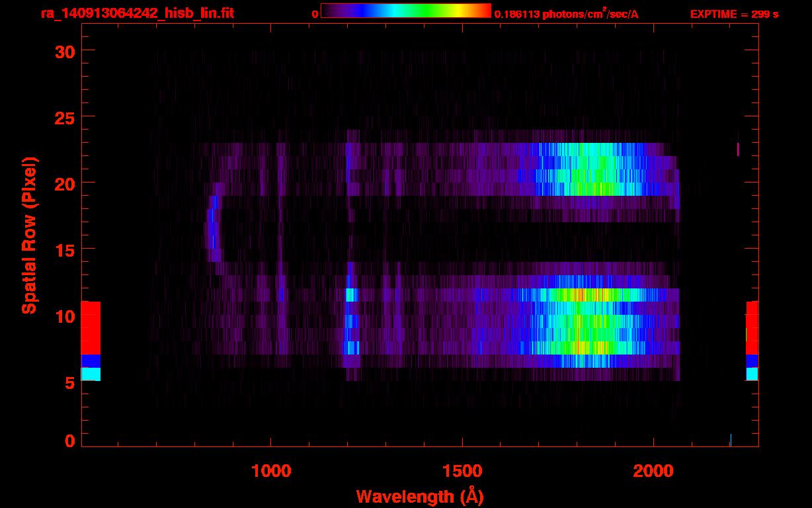Click the cyan marker block on left axis
This screenshot has width=812, height=508.
tap(91, 374)
